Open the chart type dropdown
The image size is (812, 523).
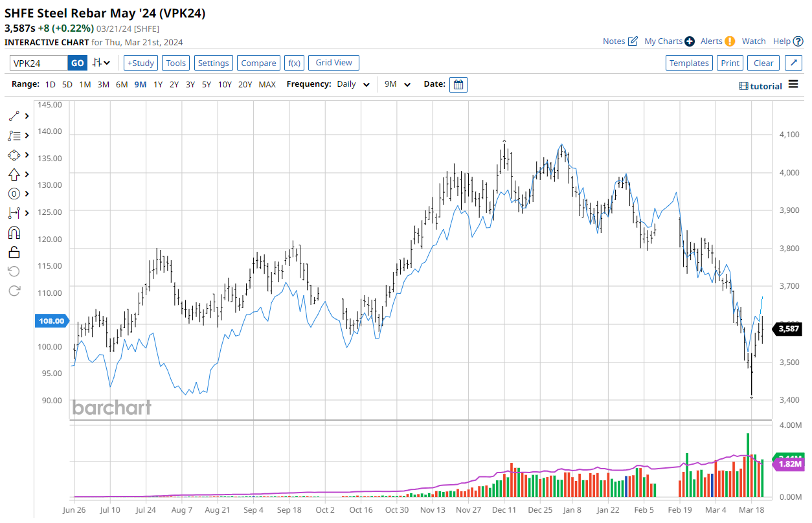[x=101, y=63]
